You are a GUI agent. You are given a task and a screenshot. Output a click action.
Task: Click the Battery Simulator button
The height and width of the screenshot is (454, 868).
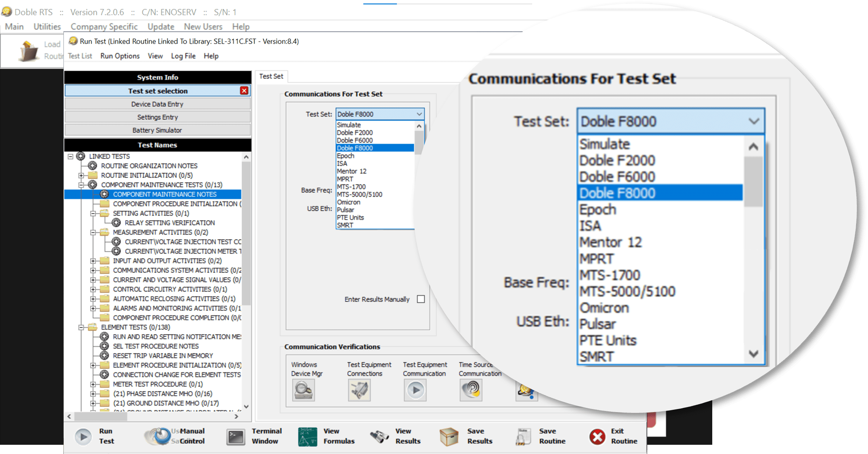click(x=158, y=130)
